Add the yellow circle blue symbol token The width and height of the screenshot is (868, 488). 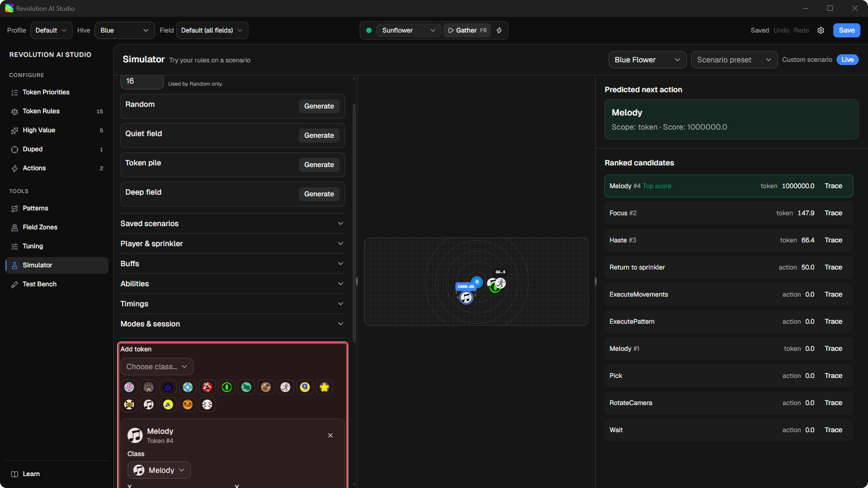pyautogui.click(x=305, y=387)
